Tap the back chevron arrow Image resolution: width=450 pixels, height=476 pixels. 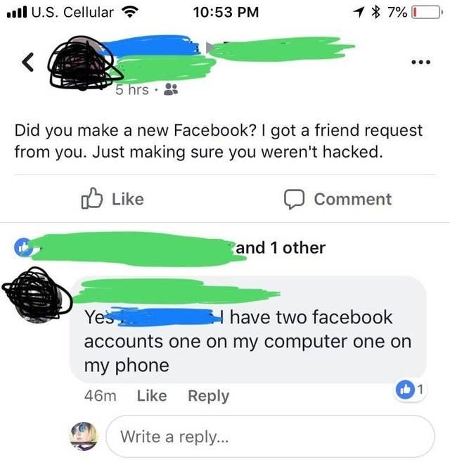28,62
